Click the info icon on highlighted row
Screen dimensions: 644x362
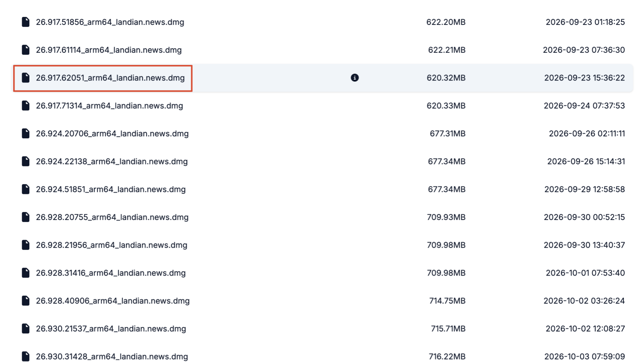pos(355,78)
